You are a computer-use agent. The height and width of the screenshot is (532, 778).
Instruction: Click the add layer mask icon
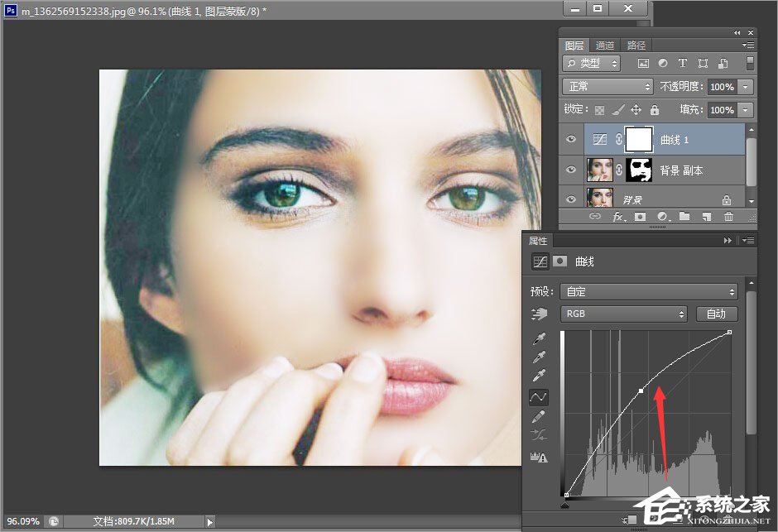(640, 217)
